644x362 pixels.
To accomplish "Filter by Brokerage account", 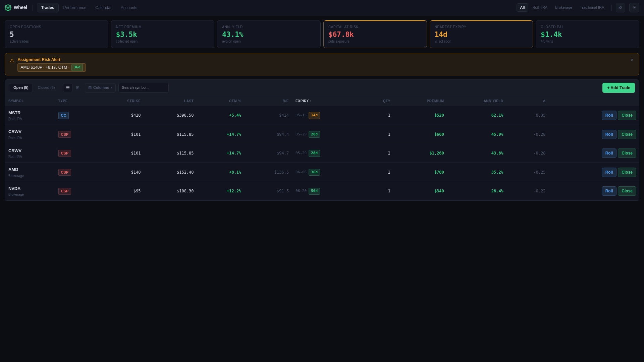I will [563, 8].
